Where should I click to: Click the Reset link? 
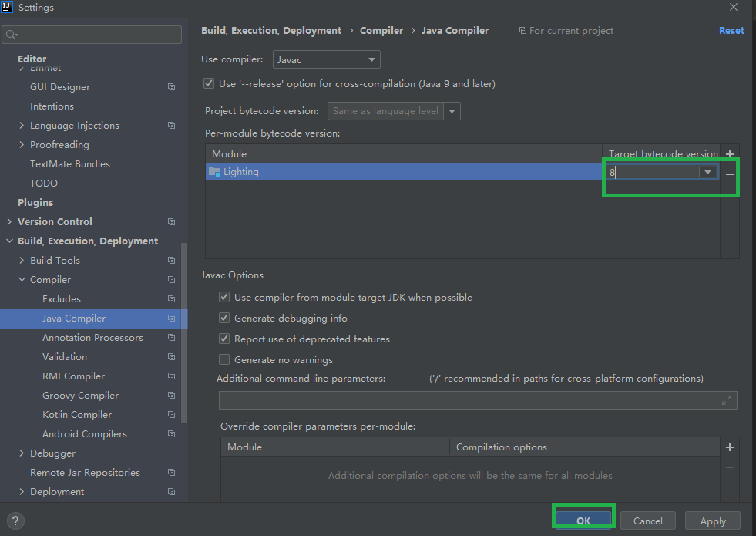(x=731, y=30)
